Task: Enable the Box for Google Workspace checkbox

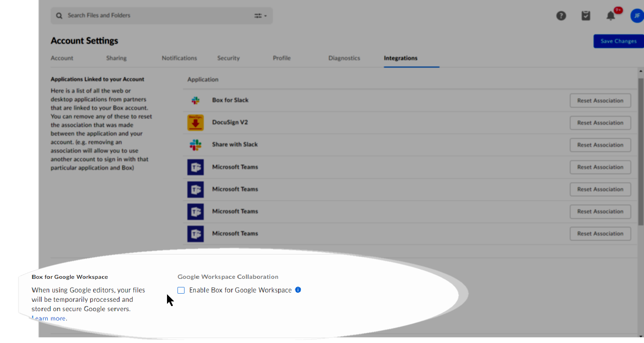Action: click(181, 290)
